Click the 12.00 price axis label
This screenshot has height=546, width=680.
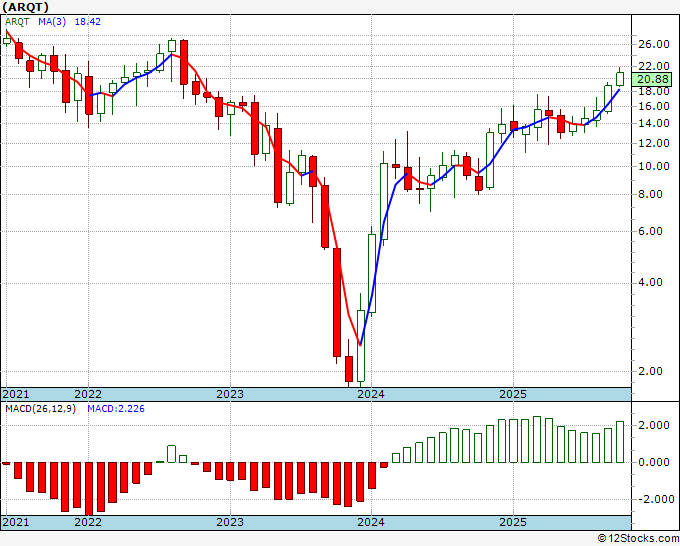pyautogui.click(x=654, y=144)
